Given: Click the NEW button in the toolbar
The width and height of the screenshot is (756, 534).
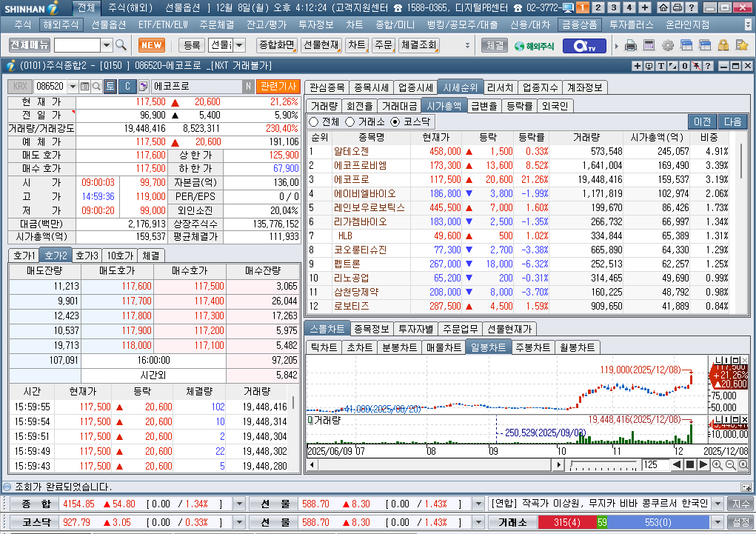Looking at the screenshot, I should click(151, 45).
